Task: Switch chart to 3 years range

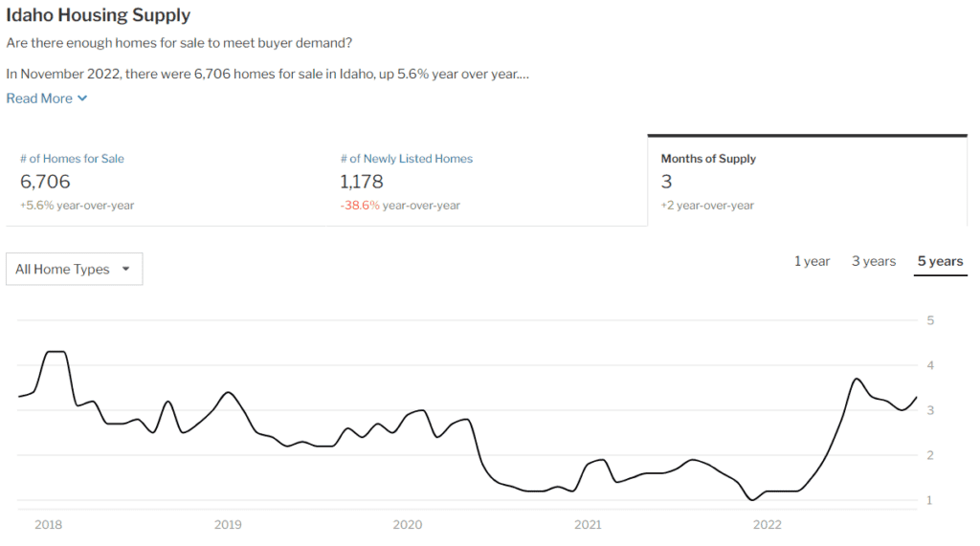Action: 874,261
